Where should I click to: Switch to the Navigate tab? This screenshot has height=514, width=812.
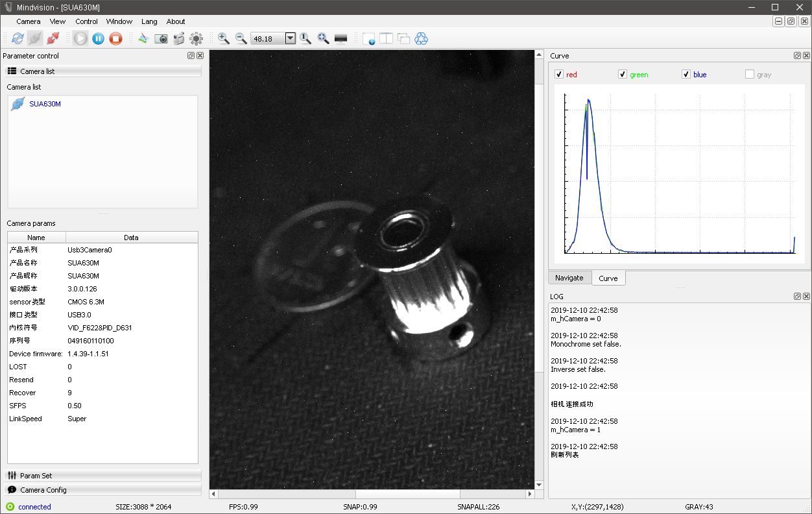[x=569, y=278]
